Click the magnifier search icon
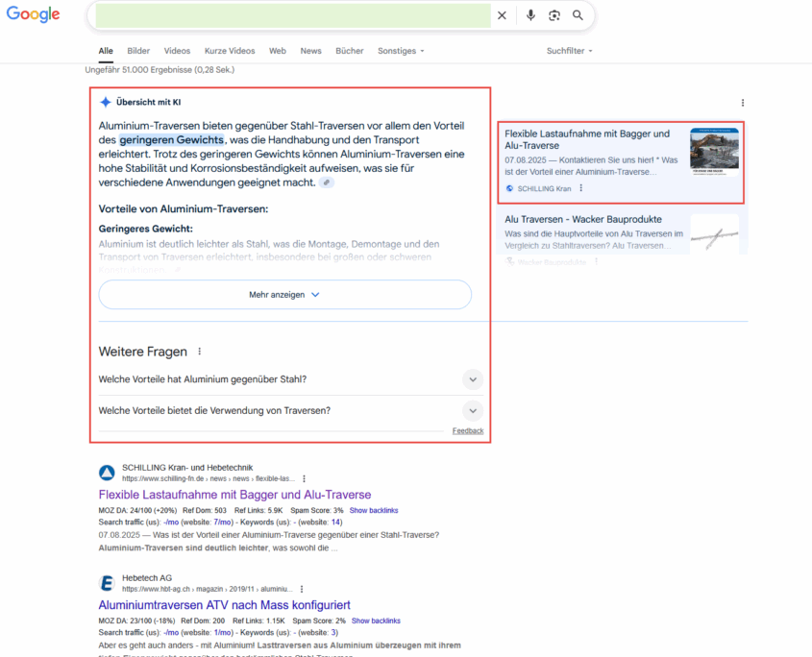Viewport: 812px width, 657px height. point(578,15)
